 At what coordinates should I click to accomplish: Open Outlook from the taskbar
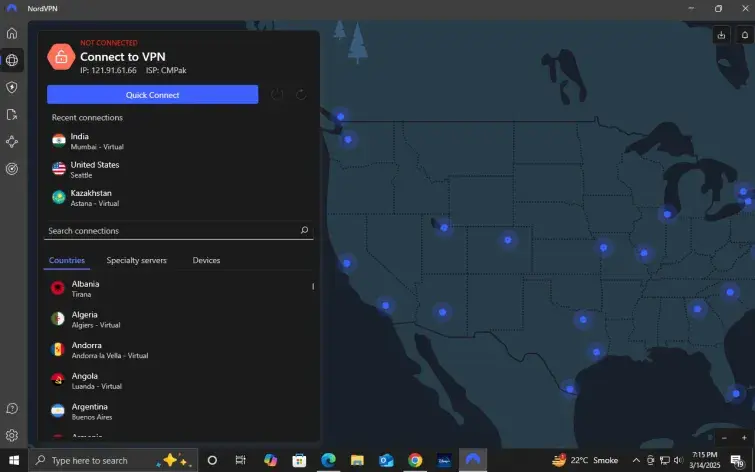click(x=386, y=460)
